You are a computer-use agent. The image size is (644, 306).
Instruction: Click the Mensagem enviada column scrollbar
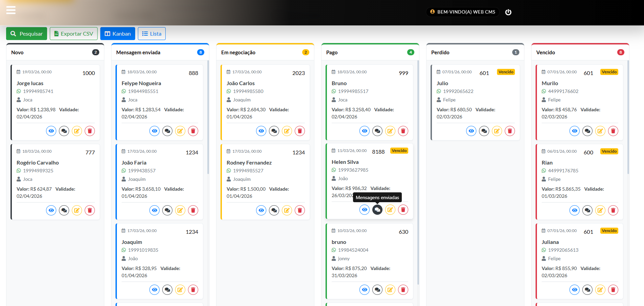click(x=208, y=119)
